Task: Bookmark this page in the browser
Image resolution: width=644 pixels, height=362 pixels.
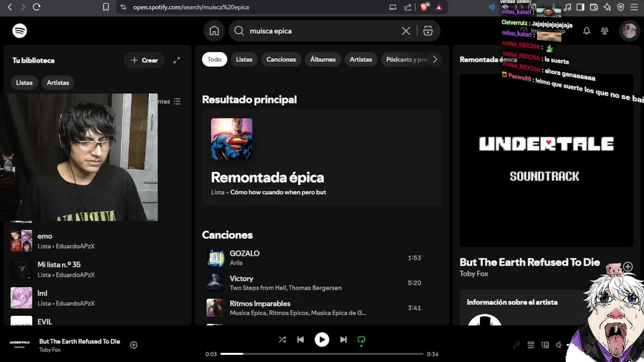Action: tap(106, 7)
